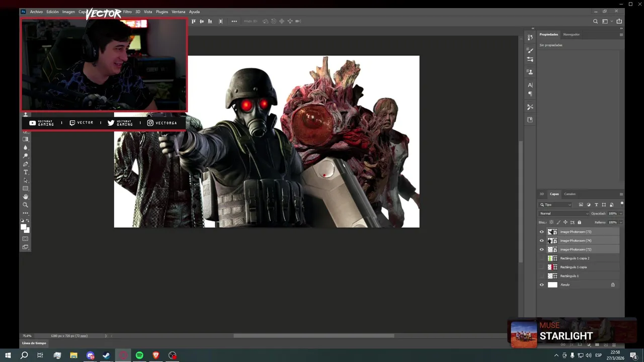Open the Photoshop search magnifier icon
Screen dimensions: 644x362
tap(596, 21)
